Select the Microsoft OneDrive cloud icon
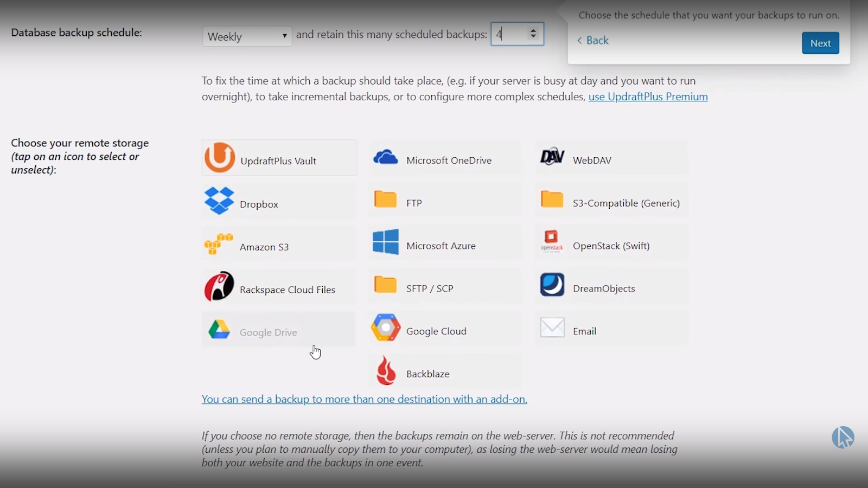The image size is (868, 488). click(x=386, y=158)
